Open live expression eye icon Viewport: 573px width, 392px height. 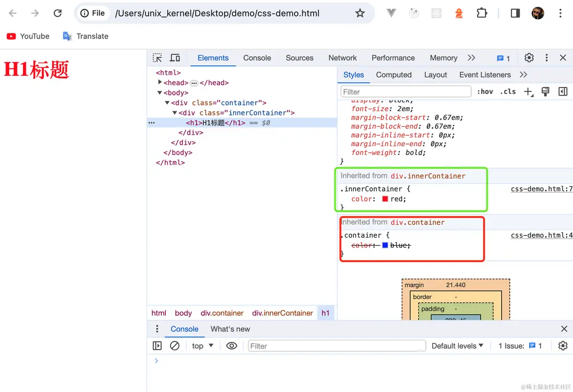(x=232, y=346)
